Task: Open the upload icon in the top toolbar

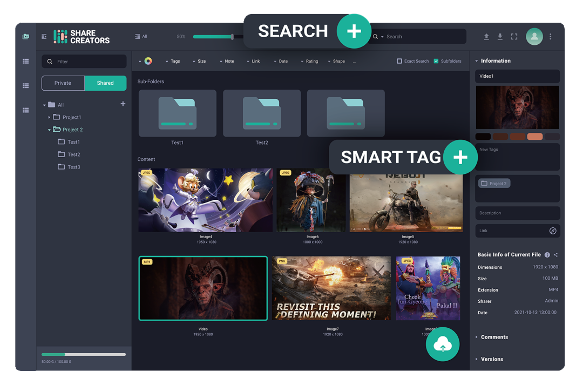Action: point(485,36)
